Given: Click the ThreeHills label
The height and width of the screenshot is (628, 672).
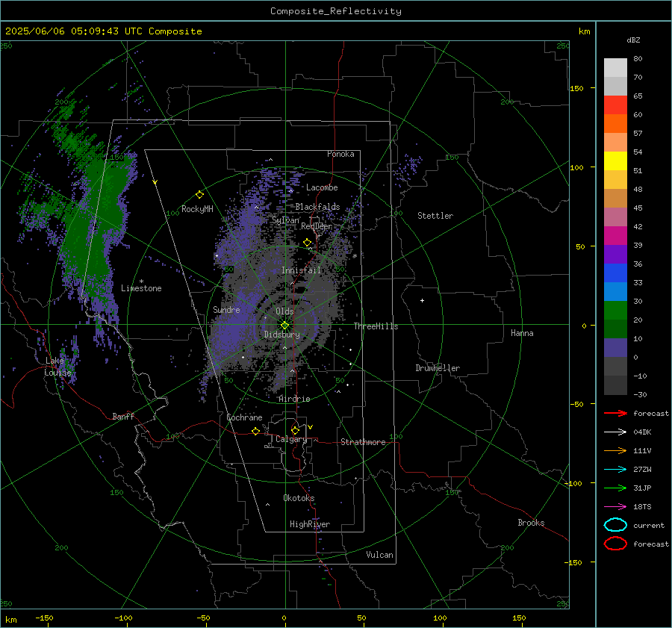Looking at the screenshot, I should tap(376, 326).
